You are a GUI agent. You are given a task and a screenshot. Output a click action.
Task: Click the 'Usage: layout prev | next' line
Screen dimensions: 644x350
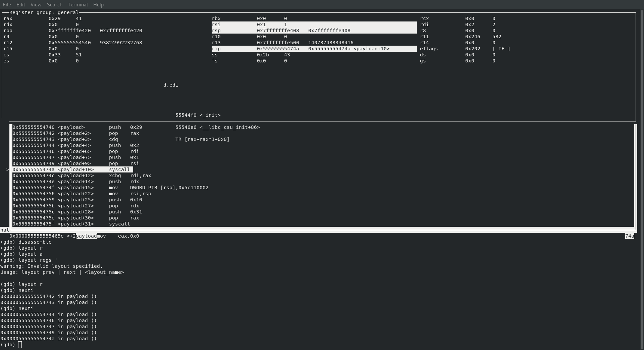click(62, 272)
